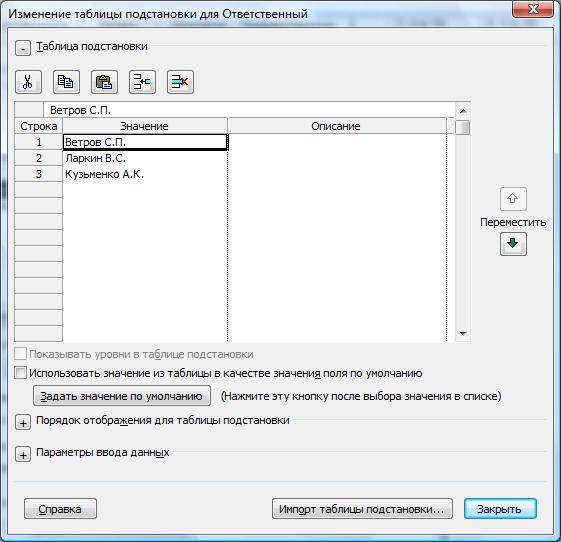The image size is (561, 542).
Task: Click the Описание column header
Action: pyautogui.click(x=337, y=126)
